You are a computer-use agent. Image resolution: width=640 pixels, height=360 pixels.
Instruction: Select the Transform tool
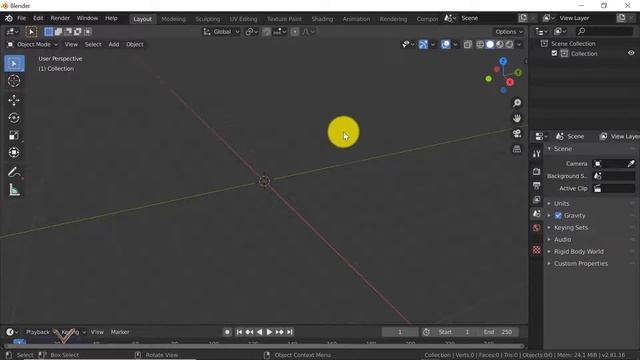pos(14,153)
